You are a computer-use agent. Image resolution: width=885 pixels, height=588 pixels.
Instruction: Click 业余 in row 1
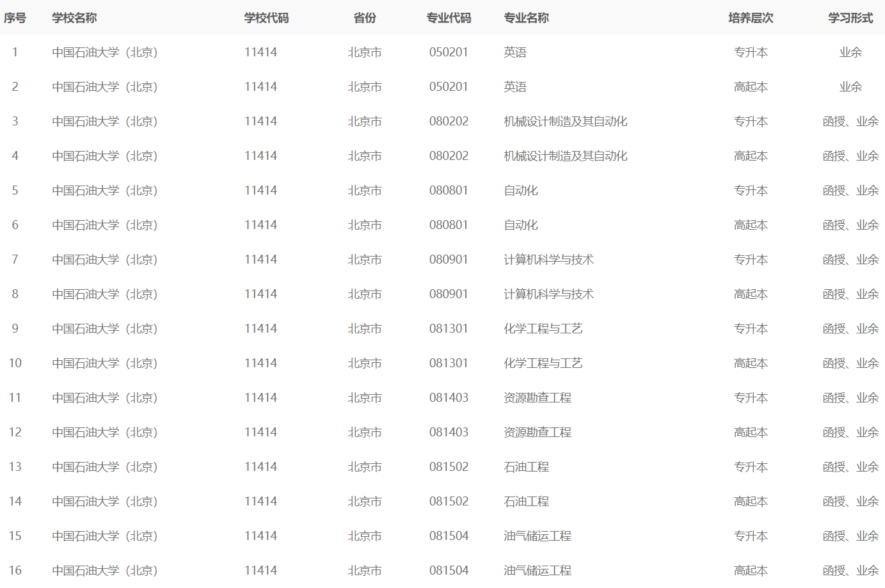(x=850, y=52)
